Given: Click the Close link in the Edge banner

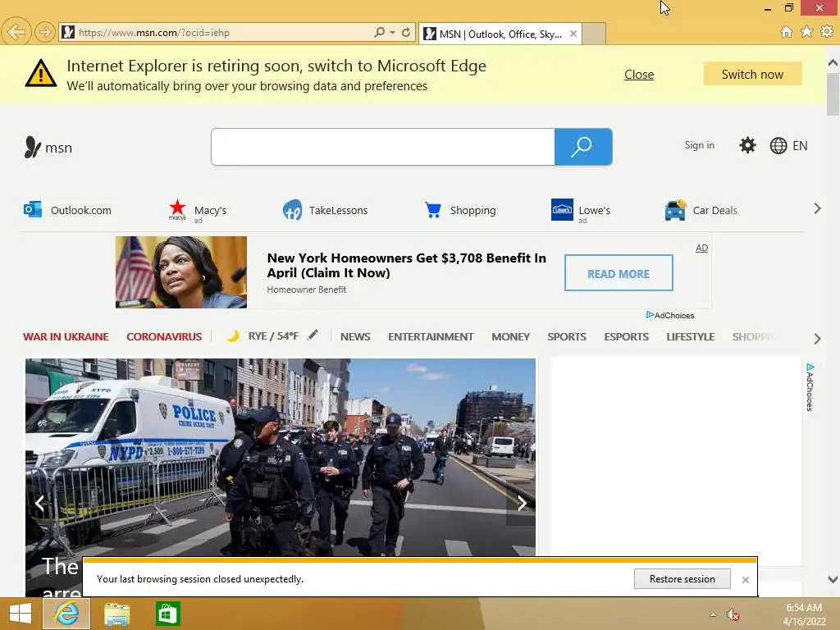Looking at the screenshot, I should click(638, 75).
